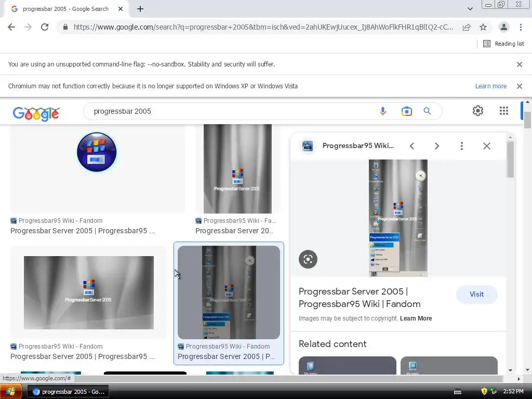The height and width of the screenshot is (399, 532).
Task: Show next image in preview panel
Action: (x=436, y=146)
